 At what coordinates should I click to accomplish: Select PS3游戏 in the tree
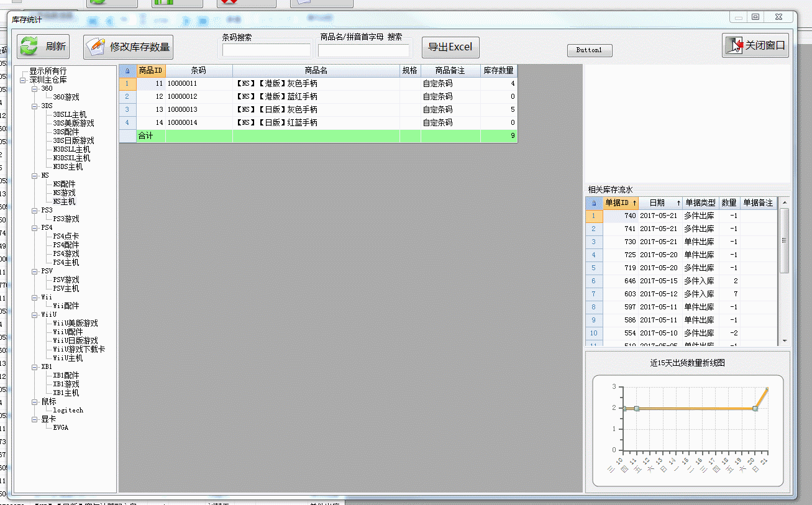66,219
